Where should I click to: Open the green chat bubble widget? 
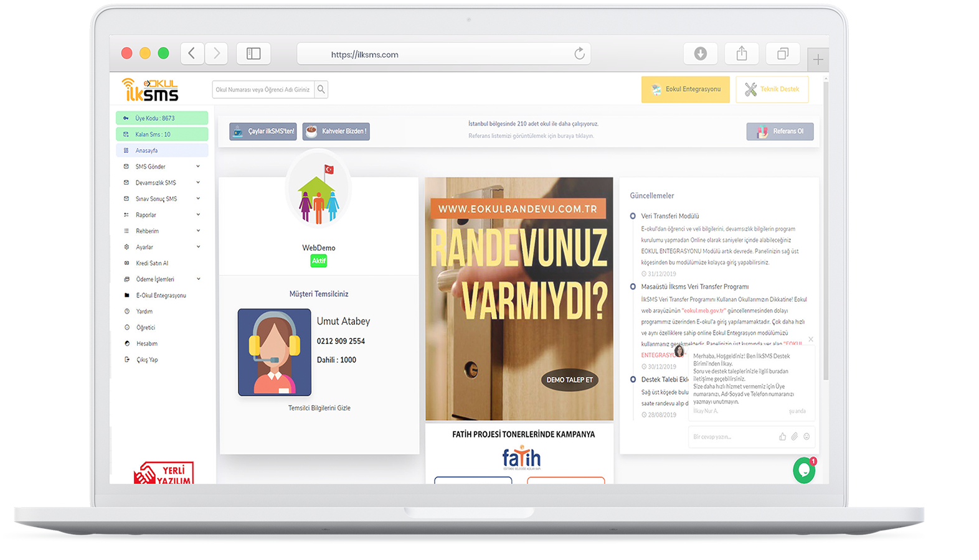click(x=804, y=470)
